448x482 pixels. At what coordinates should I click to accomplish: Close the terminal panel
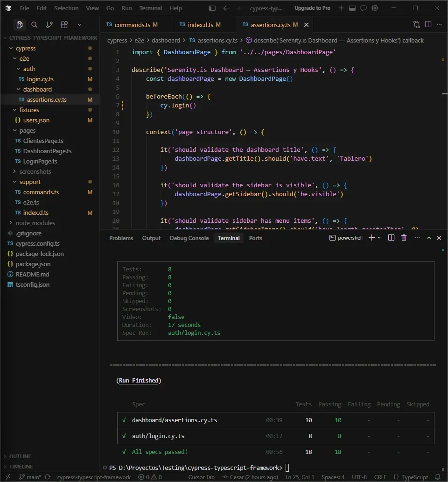[x=439, y=238]
